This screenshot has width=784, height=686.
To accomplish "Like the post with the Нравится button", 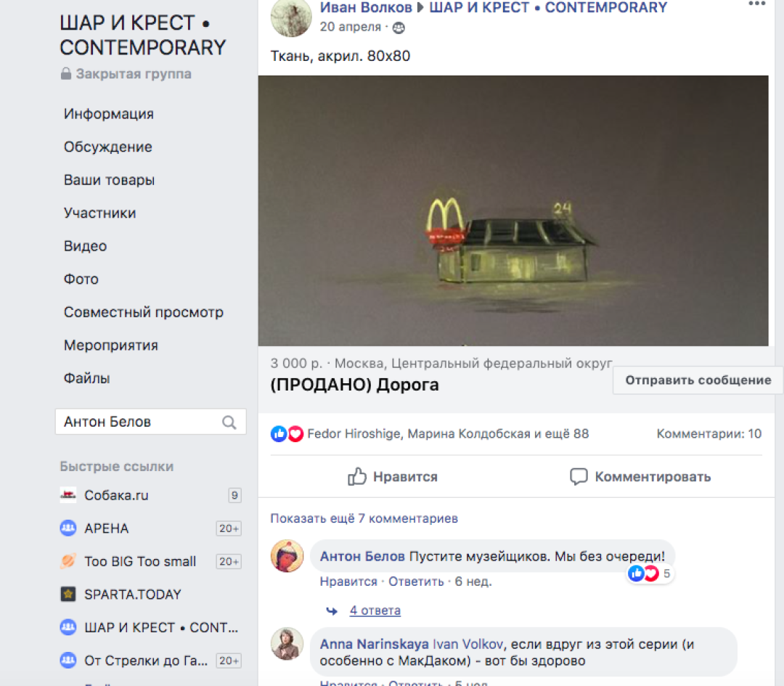I will (393, 477).
